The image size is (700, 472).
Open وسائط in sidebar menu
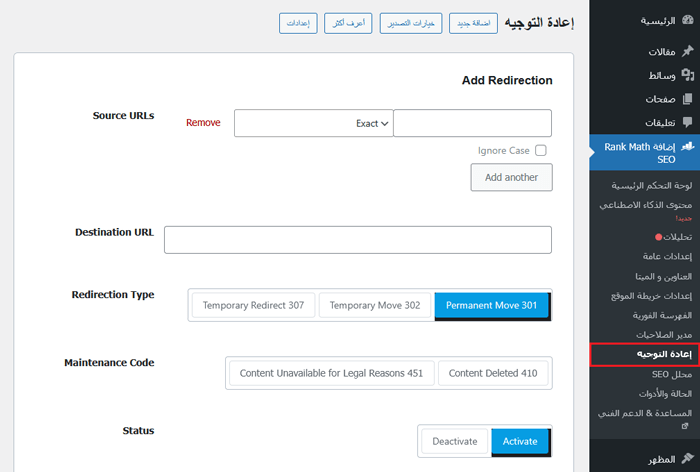click(x=662, y=75)
